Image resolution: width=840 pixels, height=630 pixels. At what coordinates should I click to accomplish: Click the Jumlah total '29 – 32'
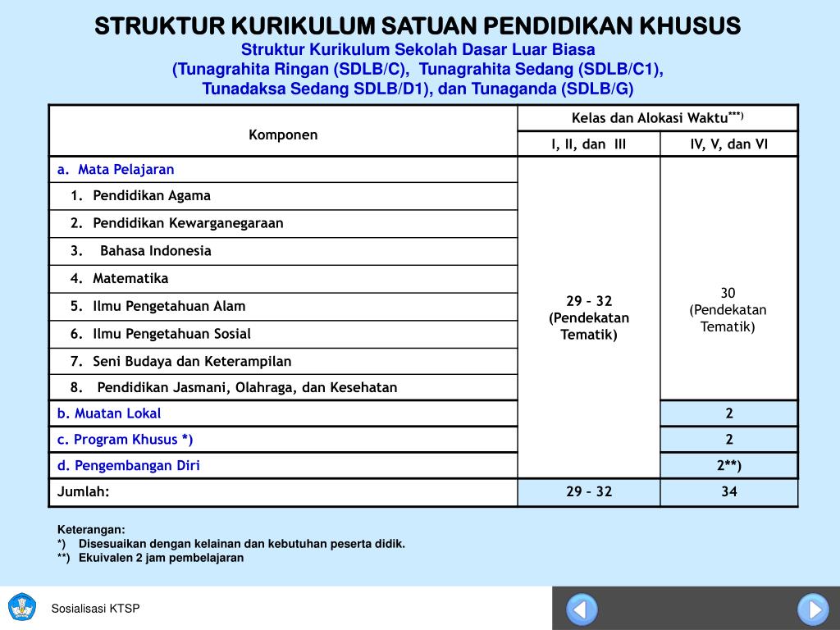[x=589, y=492]
